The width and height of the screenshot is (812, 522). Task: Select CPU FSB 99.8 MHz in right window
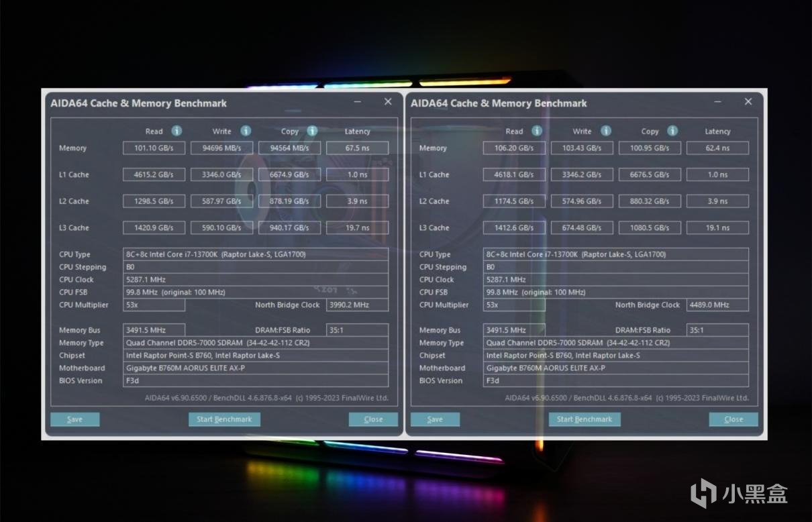click(x=616, y=293)
